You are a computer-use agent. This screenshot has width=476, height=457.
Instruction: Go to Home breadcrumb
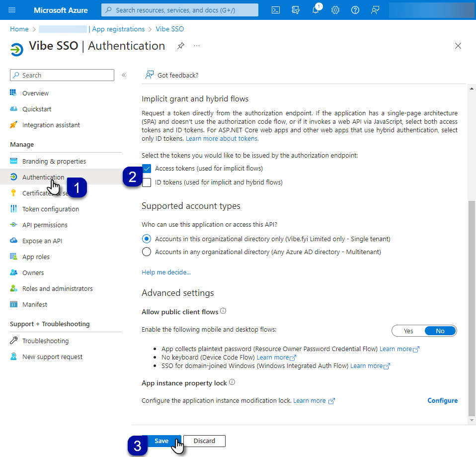tap(19, 29)
